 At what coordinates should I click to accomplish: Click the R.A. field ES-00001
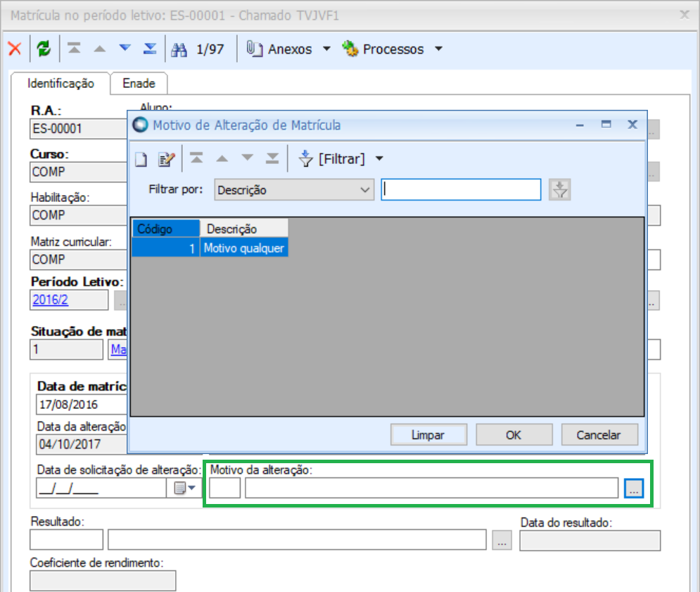click(79, 129)
